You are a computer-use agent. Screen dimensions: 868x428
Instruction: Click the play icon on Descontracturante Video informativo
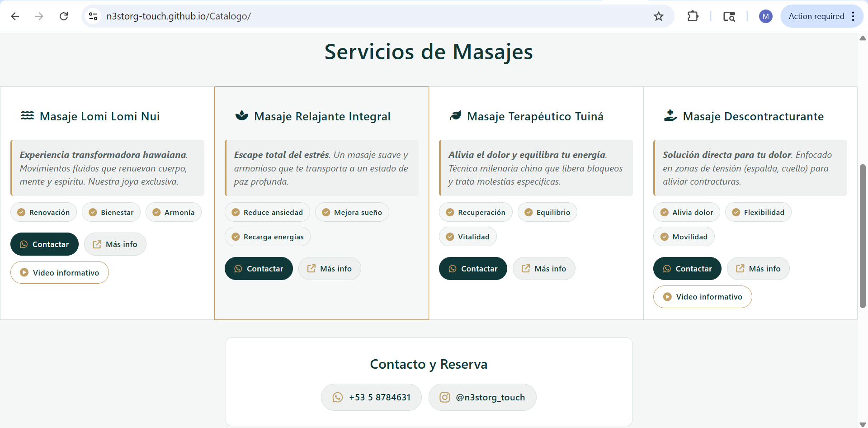[x=667, y=297]
